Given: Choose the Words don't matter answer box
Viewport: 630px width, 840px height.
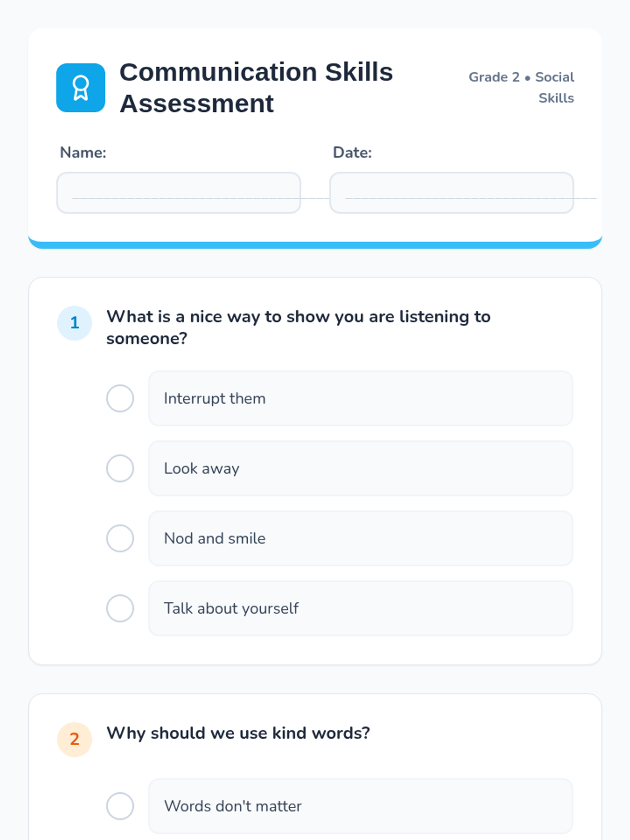Looking at the screenshot, I should coord(361,806).
